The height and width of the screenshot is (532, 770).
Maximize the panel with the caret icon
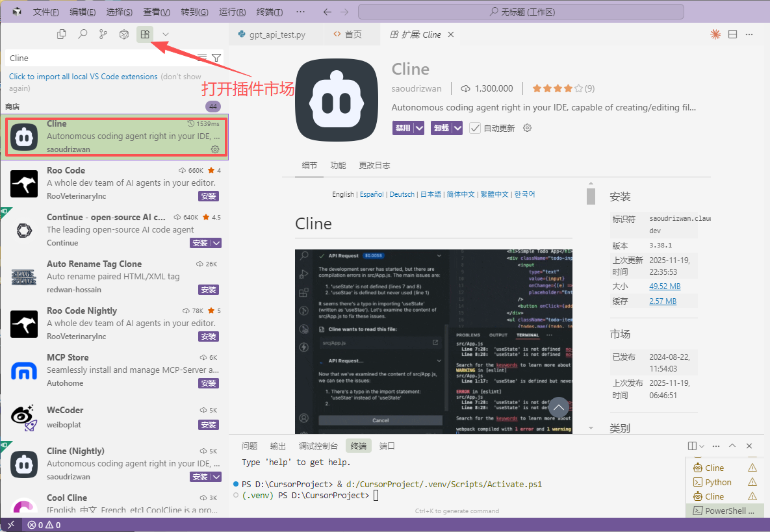(x=732, y=446)
